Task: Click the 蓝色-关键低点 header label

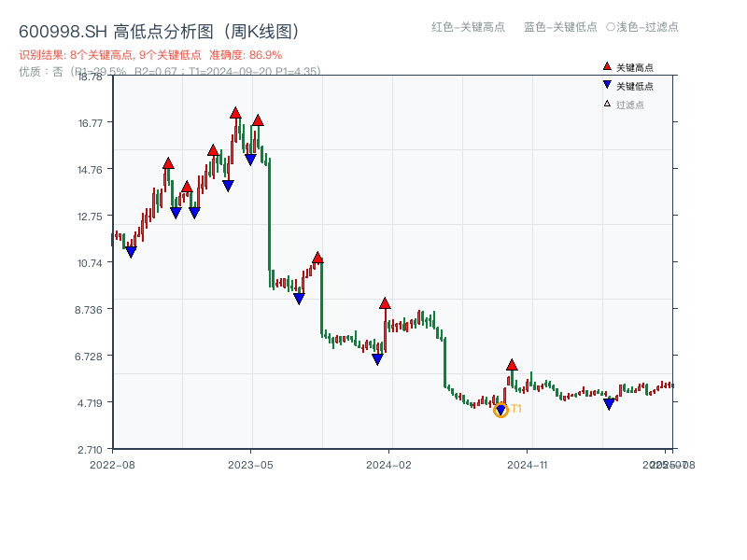Action: [560, 27]
